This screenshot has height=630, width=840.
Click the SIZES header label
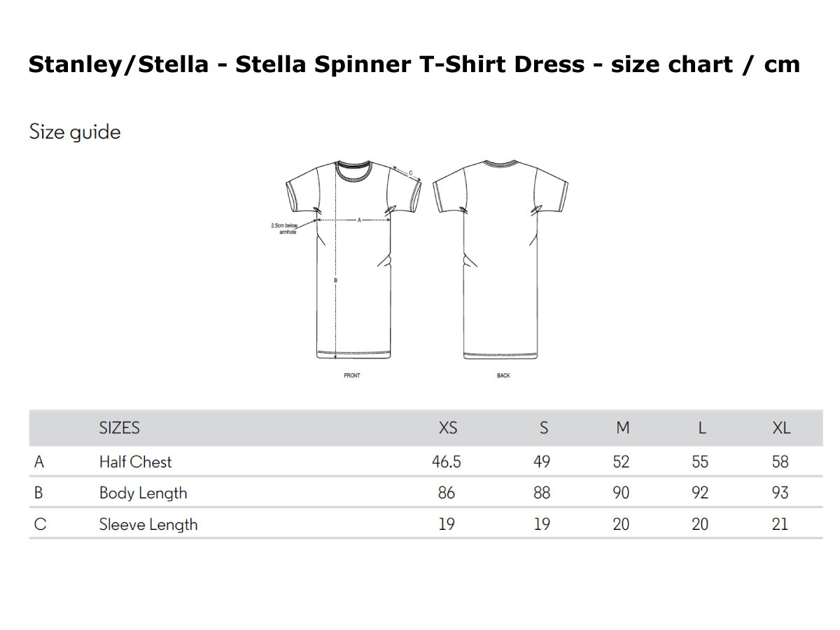pos(120,428)
